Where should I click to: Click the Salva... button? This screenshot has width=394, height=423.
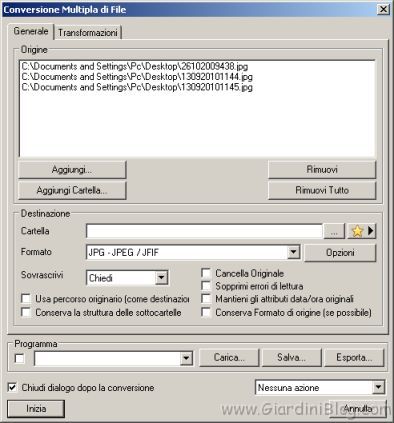292,358
